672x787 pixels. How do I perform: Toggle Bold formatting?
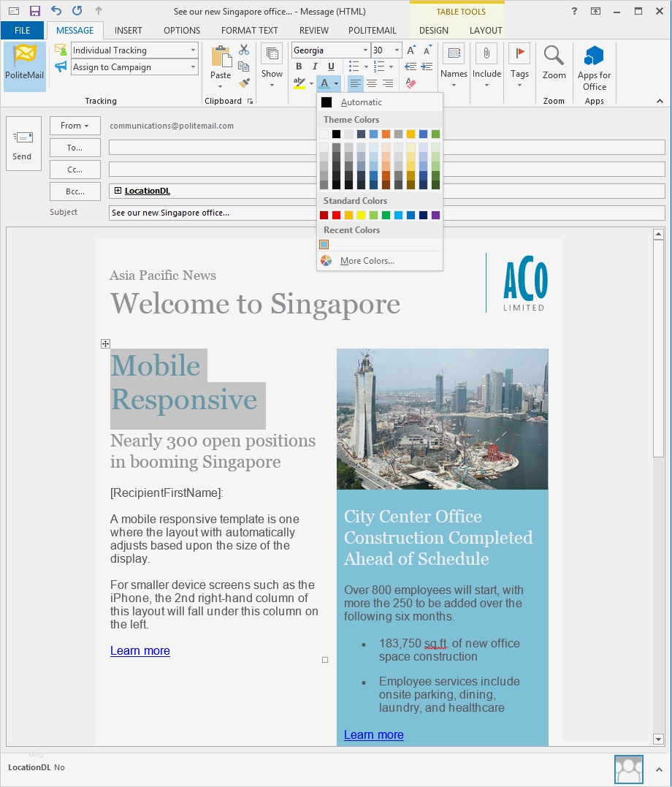pyautogui.click(x=299, y=66)
